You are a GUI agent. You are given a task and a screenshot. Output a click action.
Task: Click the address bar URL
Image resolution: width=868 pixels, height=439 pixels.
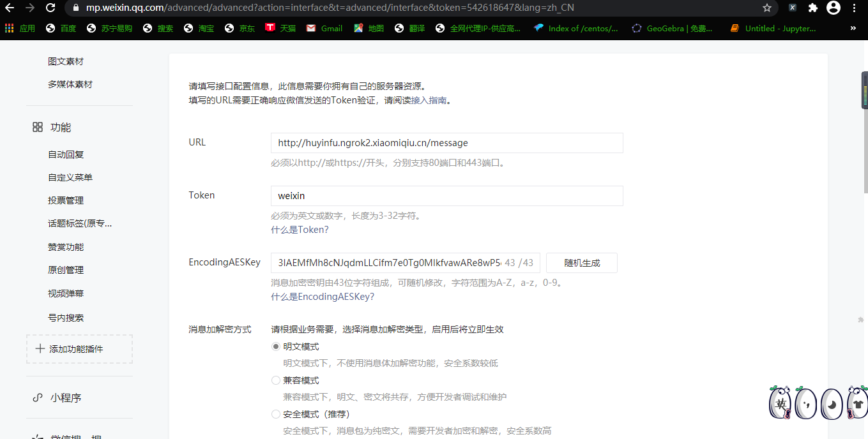(x=330, y=8)
